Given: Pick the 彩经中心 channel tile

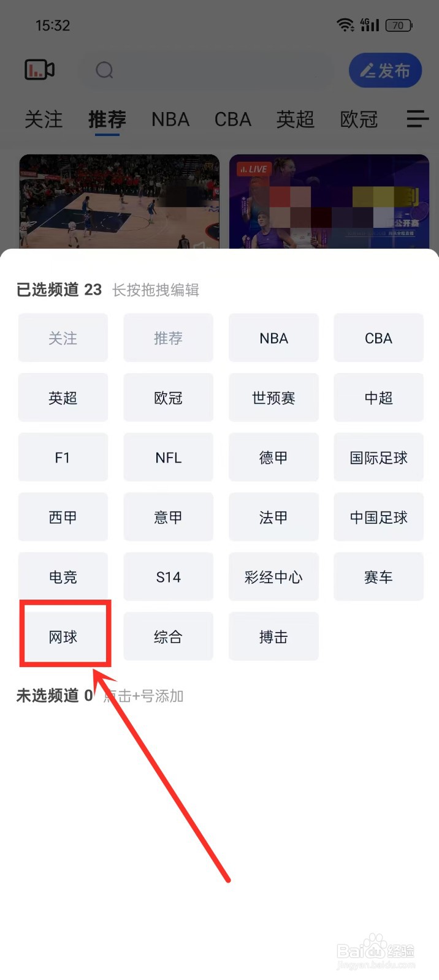Looking at the screenshot, I should (x=273, y=577).
